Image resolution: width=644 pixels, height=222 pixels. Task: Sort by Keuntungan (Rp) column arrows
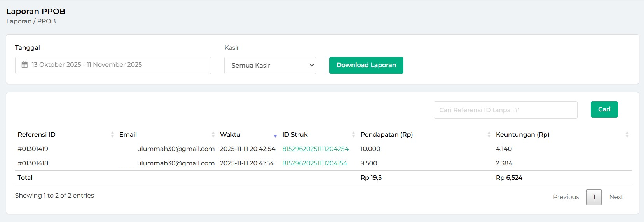point(627,135)
